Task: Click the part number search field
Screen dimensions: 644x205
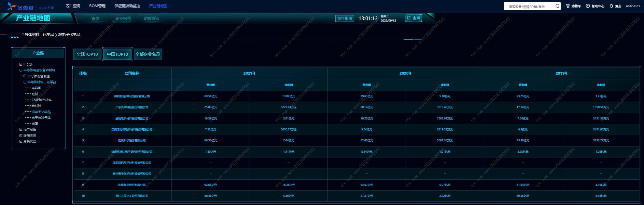Action: pyautogui.click(x=529, y=7)
